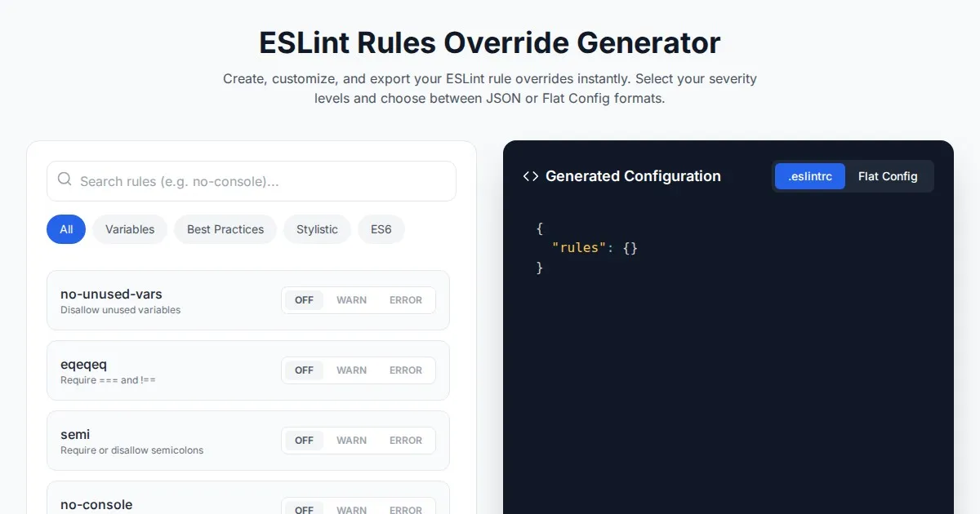This screenshot has width=980, height=514.
Task: Click the code brackets icon beside Generated Configuration
Action: (x=531, y=176)
